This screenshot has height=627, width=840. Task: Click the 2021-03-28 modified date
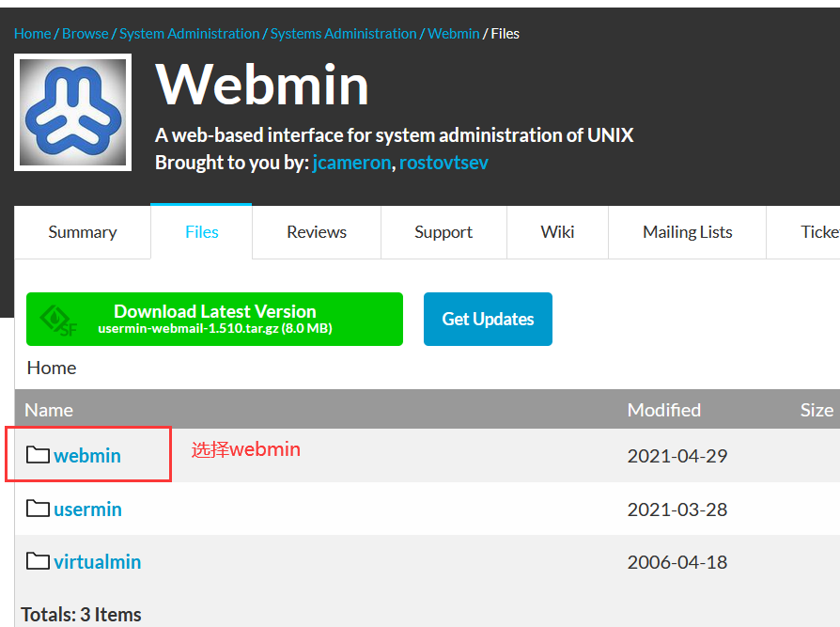coord(677,509)
